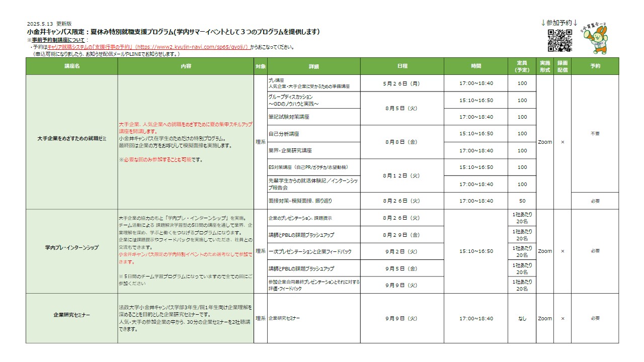Screen dimensions: 644x362
Task: Click 講師とPBLの課題ブラッシュアップ in the 9月5日 row
Action: click(x=313, y=268)
